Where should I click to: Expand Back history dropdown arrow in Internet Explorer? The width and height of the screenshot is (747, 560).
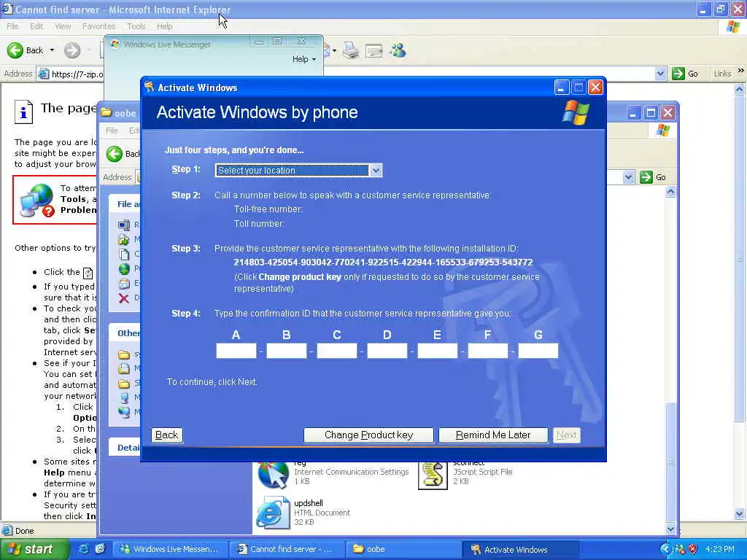pyautogui.click(x=52, y=50)
